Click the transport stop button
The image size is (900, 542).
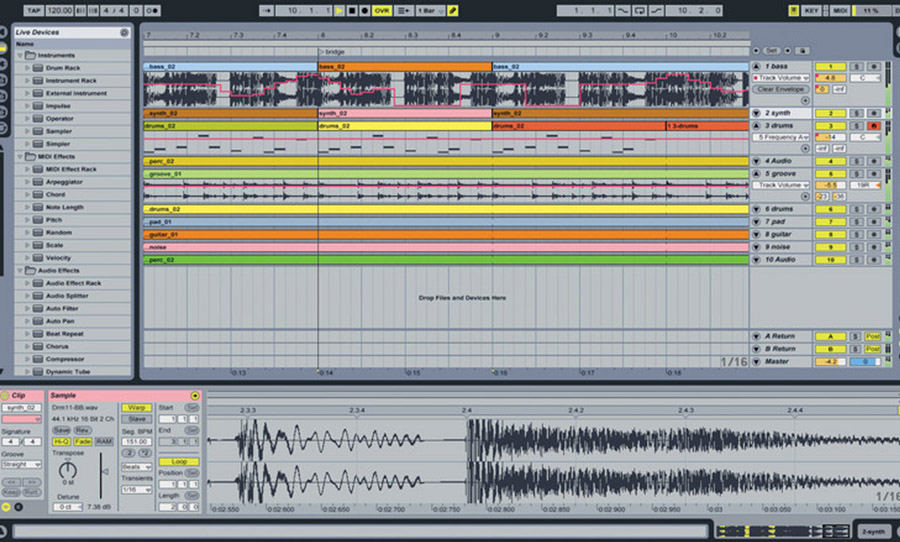(x=352, y=10)
